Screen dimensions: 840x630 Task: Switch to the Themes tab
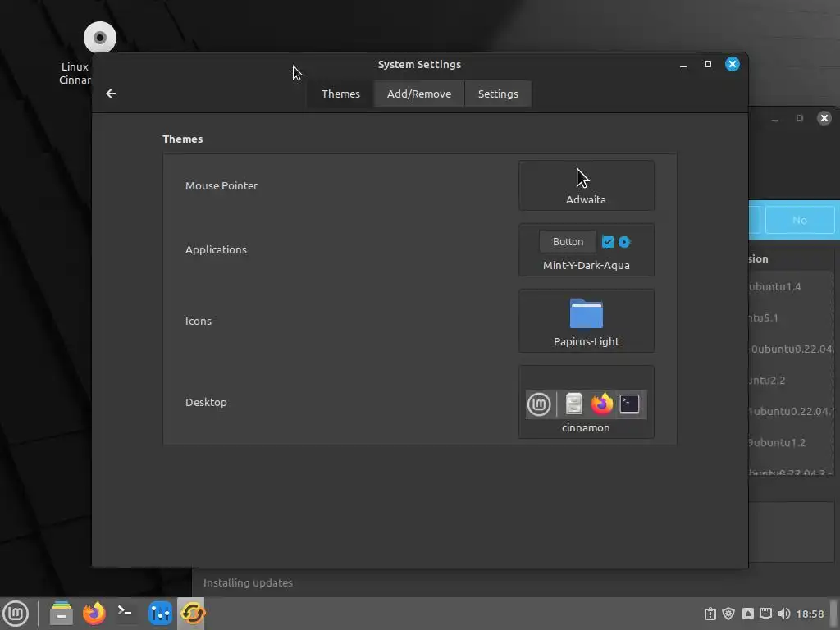(x=340, y=94)
